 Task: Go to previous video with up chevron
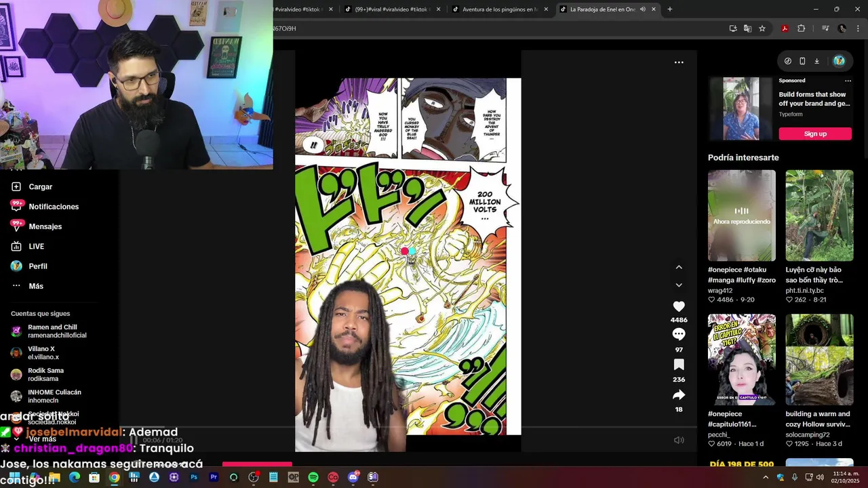(x=679, y=267)
